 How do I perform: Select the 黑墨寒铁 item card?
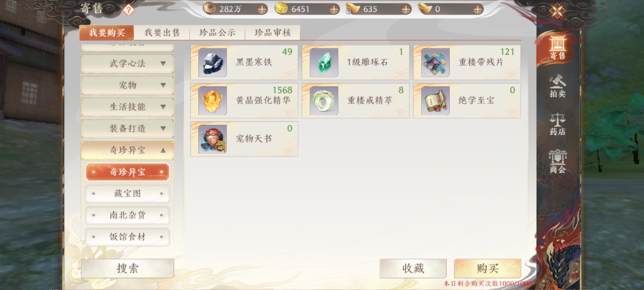(x=244, y=62)
